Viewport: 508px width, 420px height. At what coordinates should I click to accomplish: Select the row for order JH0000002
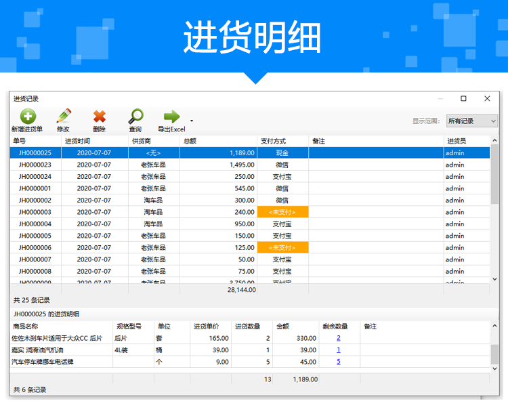pyautogui.click(x=35, y=201)
